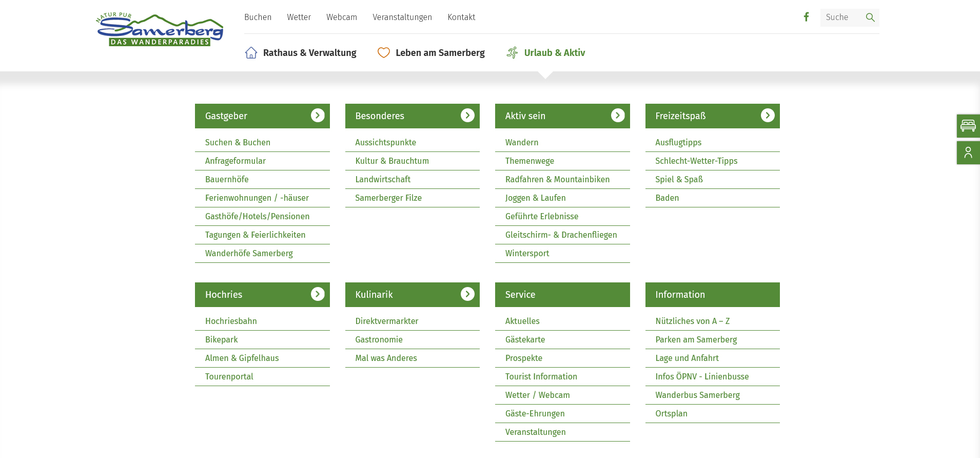The image size is (980, 458).
Task: Open the Facebook page icon
Action: pyautogui.click(x=806, y=17)
